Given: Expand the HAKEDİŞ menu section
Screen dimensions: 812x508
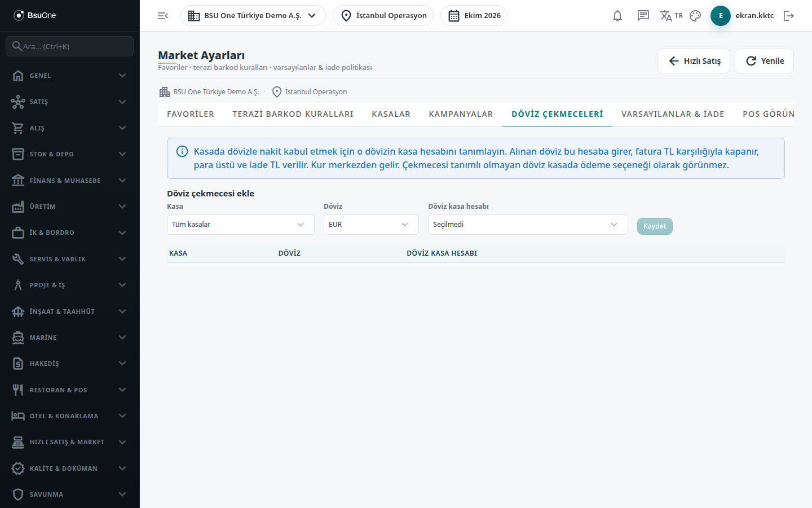Looking at the screenshot, I should pos(70,364).
